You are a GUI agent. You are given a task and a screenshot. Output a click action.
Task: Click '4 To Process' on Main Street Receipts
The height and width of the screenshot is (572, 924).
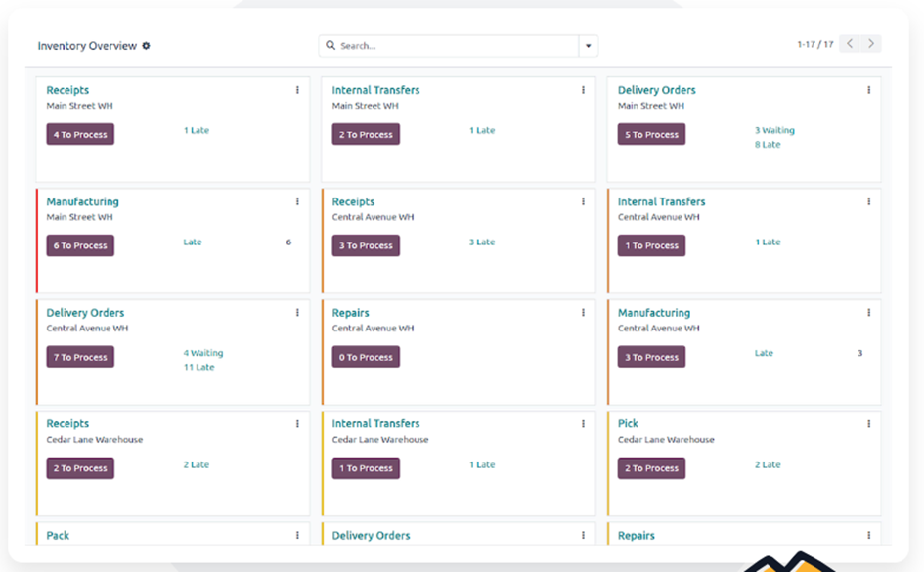pos(80,135)
